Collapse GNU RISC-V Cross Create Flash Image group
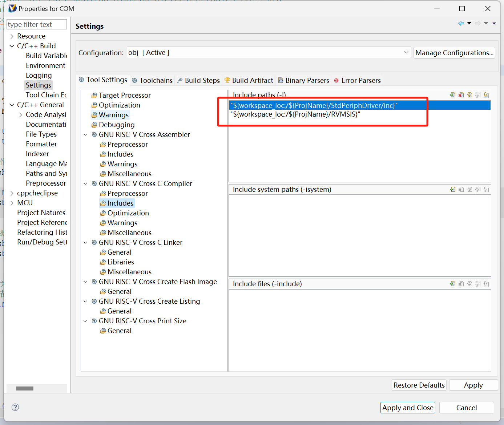The image size is (504, 425). (x=85, y=282)
